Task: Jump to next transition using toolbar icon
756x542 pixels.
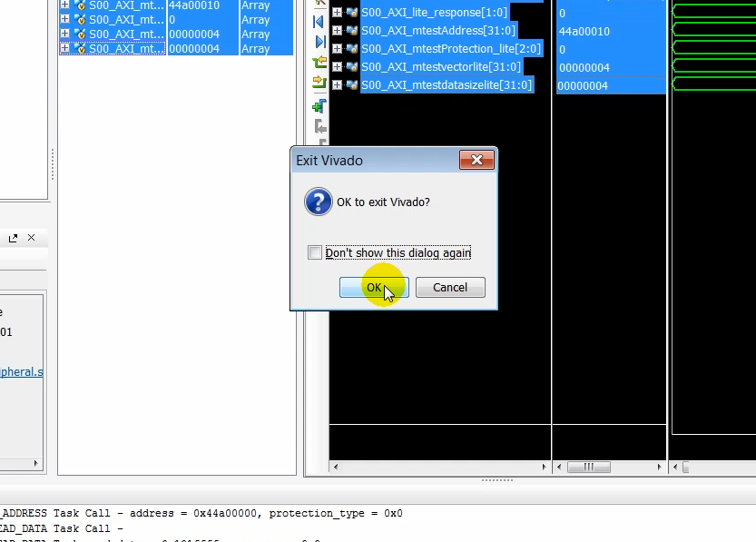Action: pos(319,84)
